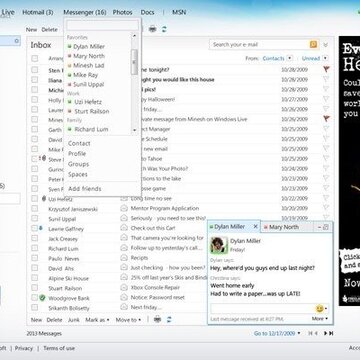Viewport: 360px width, 360px height.
Task: Check the Srikanth Bolisetty message checkbox
Action: [x=35, y=307]
